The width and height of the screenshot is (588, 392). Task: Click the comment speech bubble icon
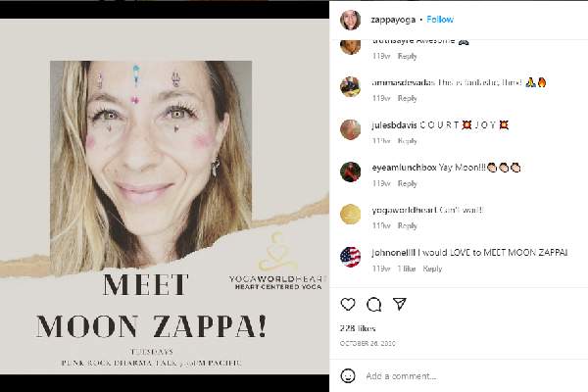pos(373,304)
